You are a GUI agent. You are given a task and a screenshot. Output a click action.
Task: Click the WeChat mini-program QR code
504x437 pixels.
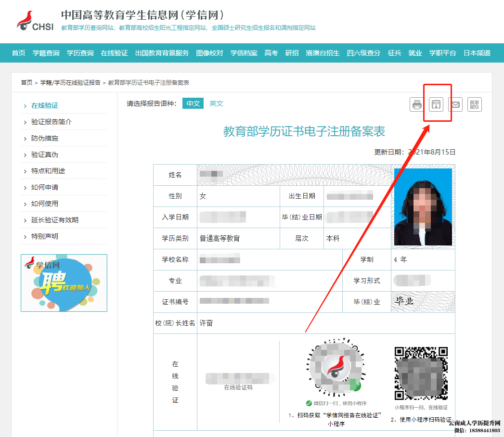point(336,368)
